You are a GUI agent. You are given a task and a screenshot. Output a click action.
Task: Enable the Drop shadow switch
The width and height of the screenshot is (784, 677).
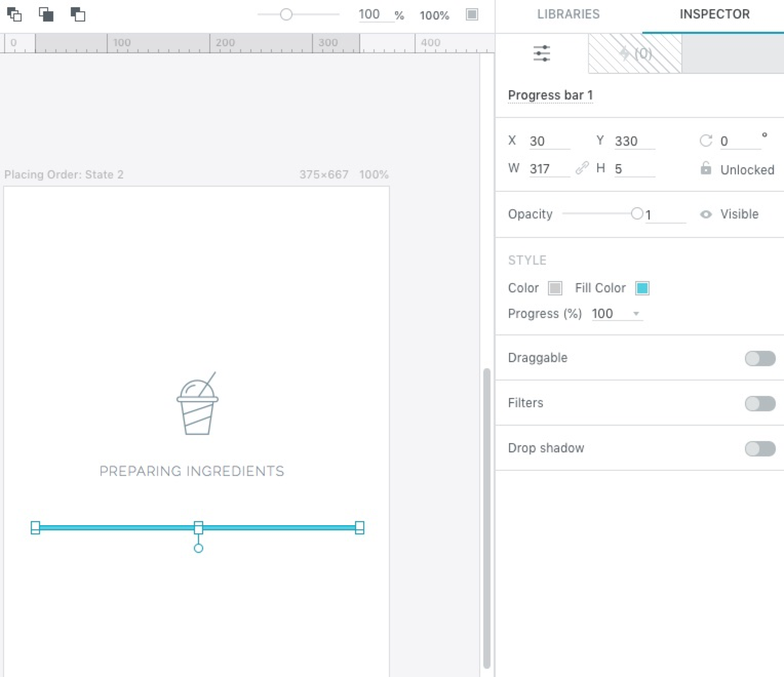(760, 449)
